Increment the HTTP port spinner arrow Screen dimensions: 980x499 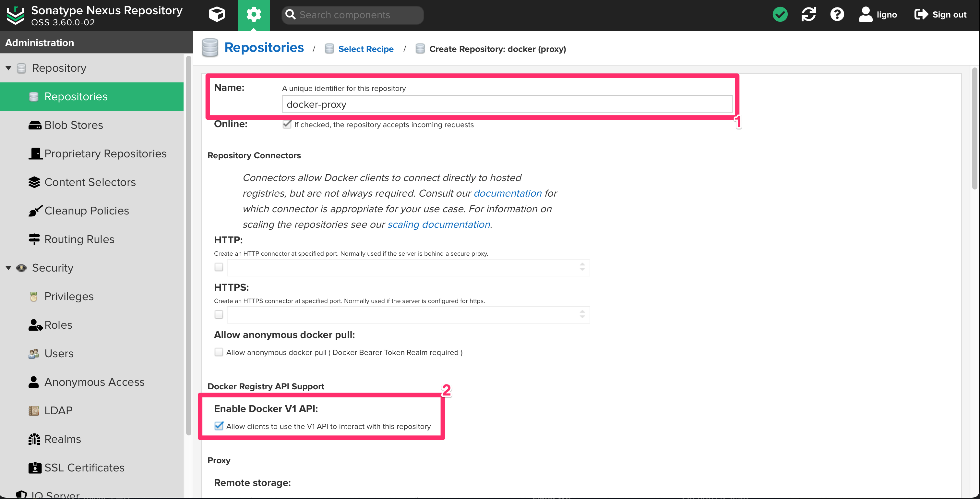point(582,264)
